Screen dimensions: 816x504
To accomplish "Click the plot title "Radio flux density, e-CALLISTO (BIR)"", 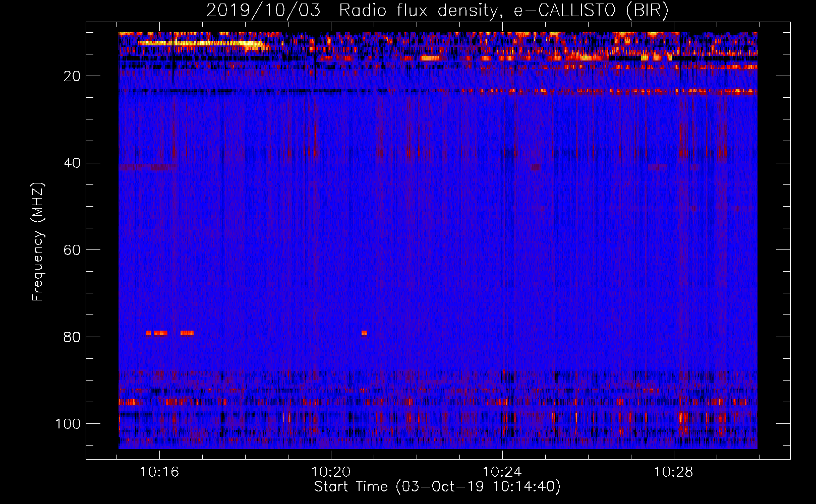I will (x=504, y=11).
